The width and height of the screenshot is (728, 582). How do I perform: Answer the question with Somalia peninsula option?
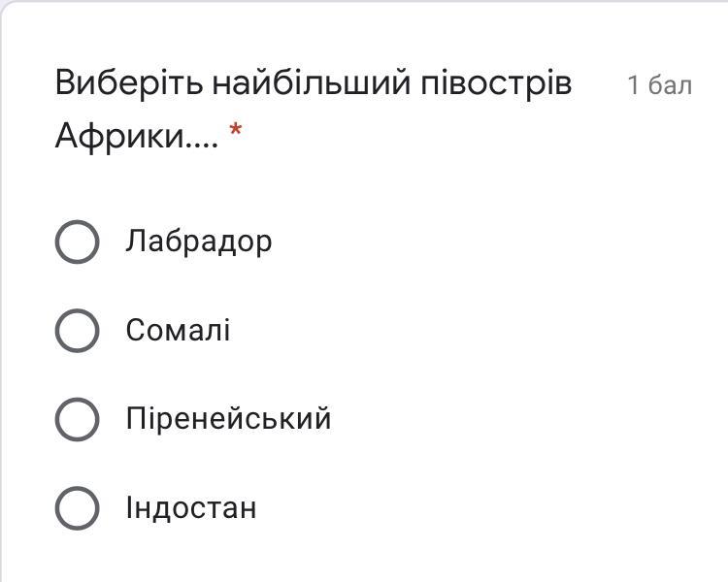(x=77, y=331)
